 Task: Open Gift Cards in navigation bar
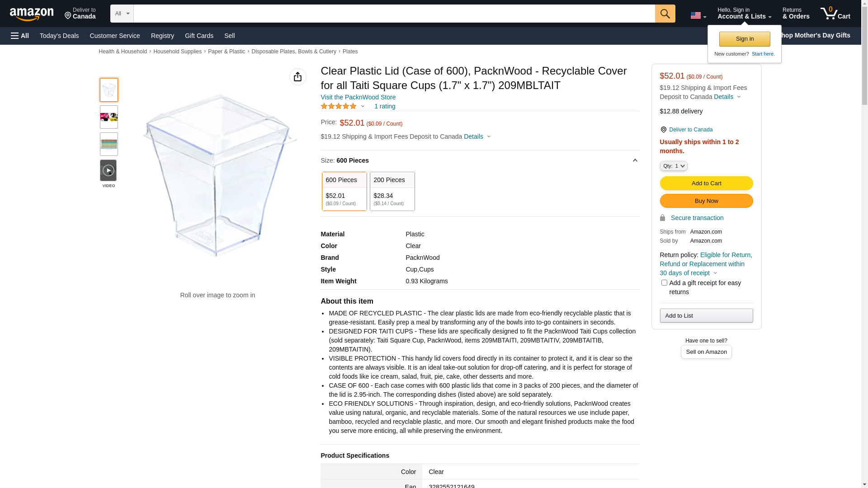coord(199,36)
